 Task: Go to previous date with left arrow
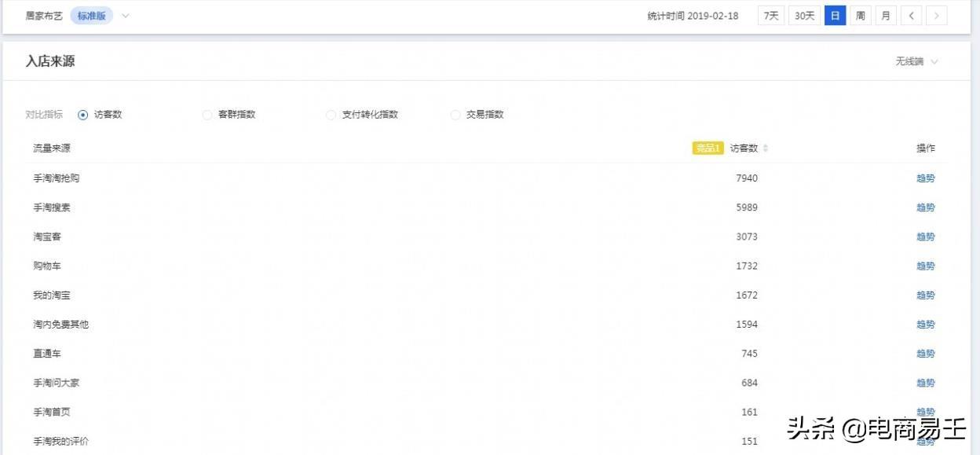tap(911, 16)
